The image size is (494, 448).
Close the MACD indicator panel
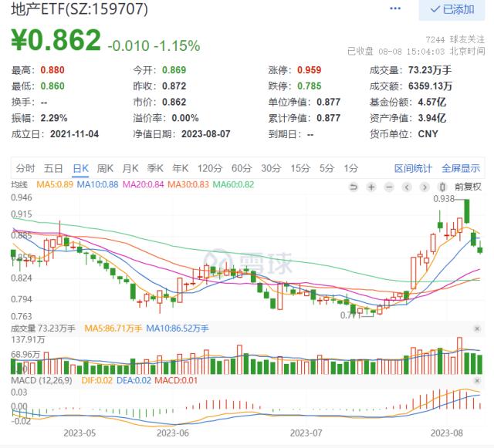point(477,381)
